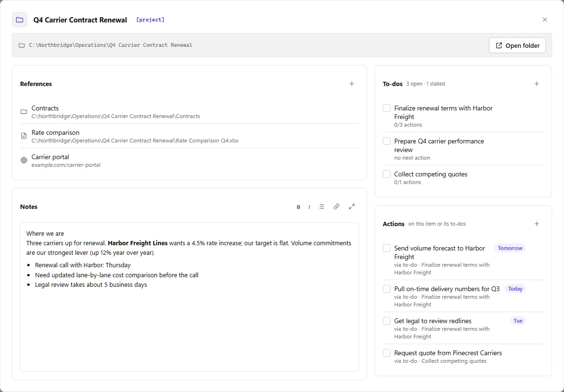Check Prepare Q4 carrier performance review to-do

(x=387, y=141)
